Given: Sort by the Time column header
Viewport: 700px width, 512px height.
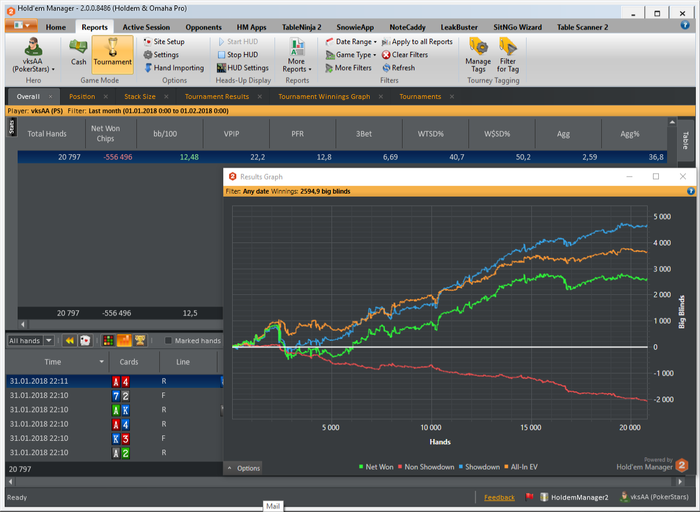Looking at the screenshot, I should click(x=57, y=362).
